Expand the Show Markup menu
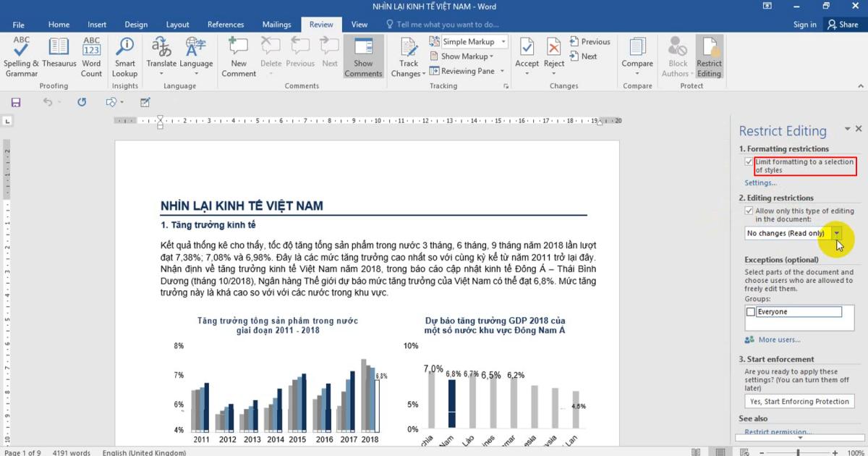Screen dimensions: 868x456 467,56
